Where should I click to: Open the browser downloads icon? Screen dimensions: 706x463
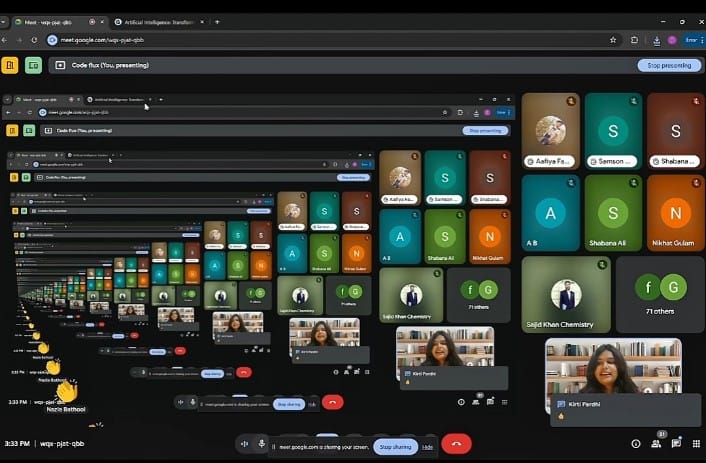click(x=656, y=41)
